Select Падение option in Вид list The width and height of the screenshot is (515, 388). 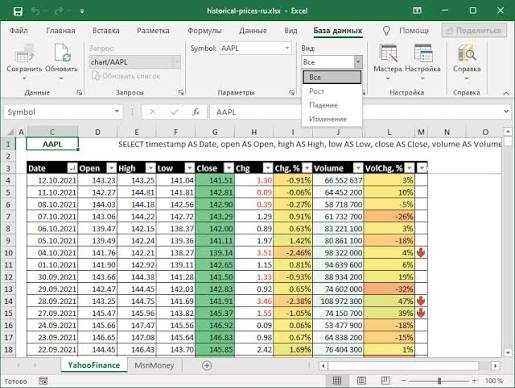click(332, 105)
